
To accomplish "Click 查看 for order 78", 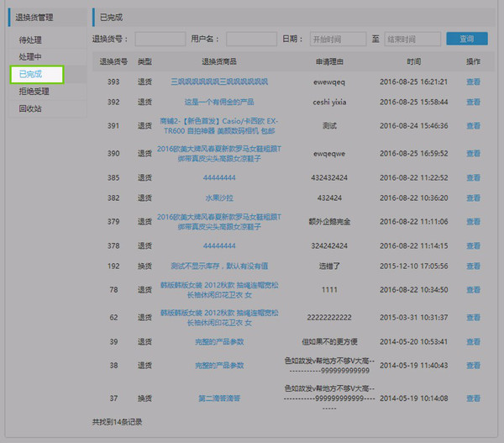I will [x=473, y=290].
